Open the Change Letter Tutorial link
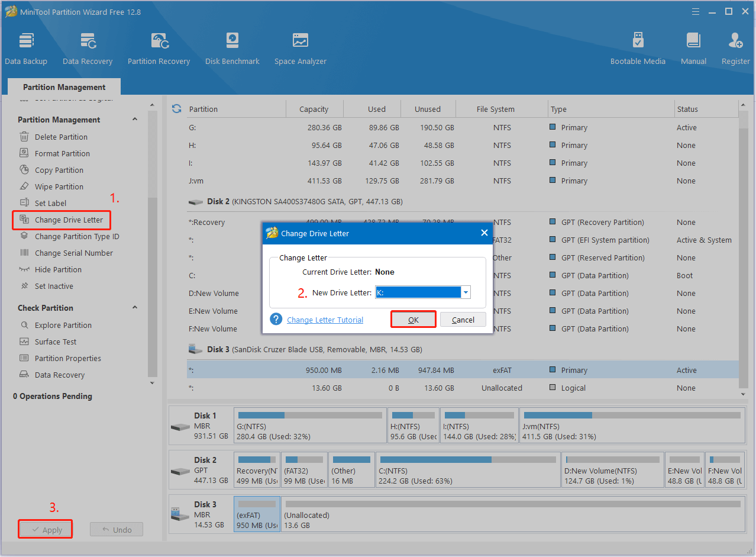 tap(325, 320)
